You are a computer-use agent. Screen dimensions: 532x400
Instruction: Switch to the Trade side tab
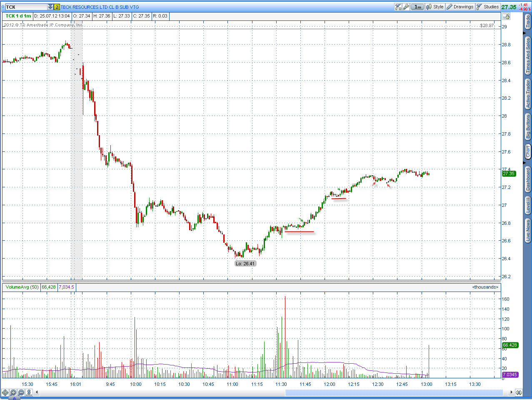[x=528, y=22]
